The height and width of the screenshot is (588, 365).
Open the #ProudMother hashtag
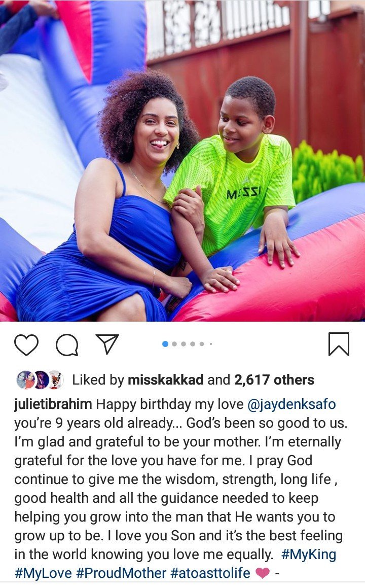(121, 573)
